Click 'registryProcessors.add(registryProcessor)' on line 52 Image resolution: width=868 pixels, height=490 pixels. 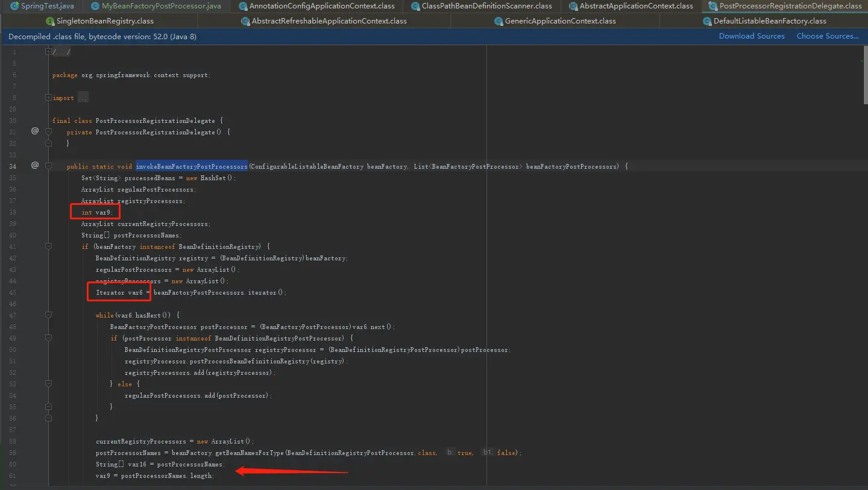(198, 372)
